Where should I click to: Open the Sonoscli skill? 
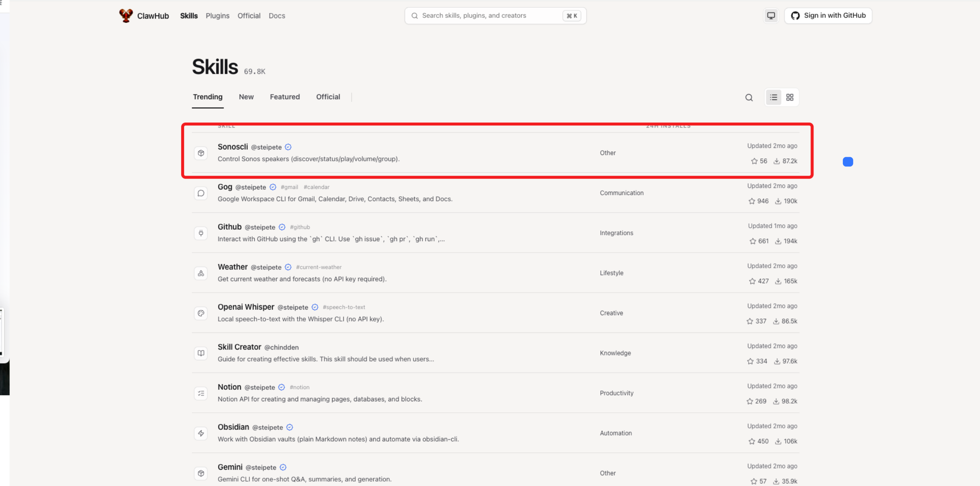point(232,146)
